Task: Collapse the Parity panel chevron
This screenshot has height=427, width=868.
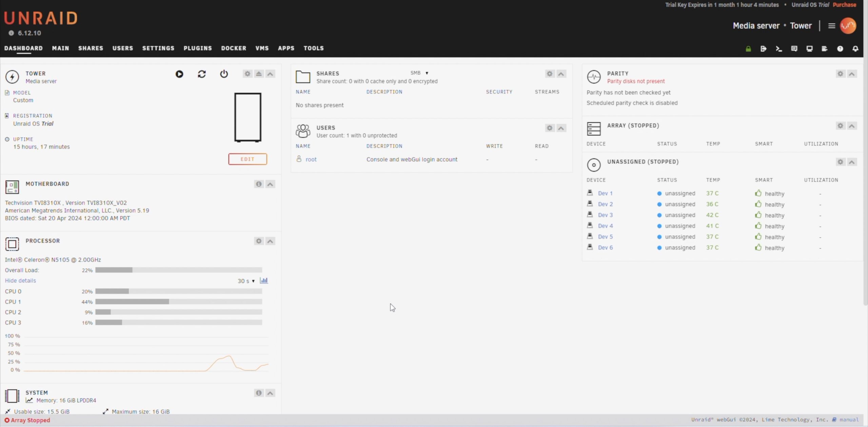Action: pyautogui.click(x=852, y=74)
